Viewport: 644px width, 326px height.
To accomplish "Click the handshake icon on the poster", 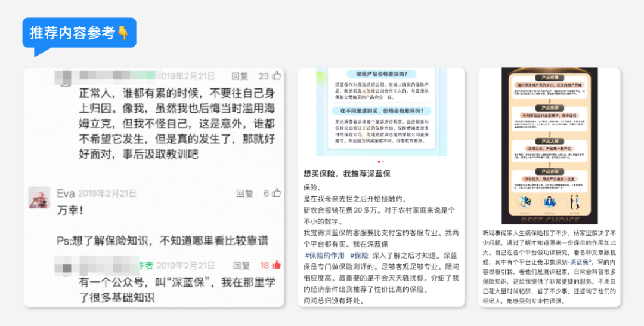I will [574, 202].
